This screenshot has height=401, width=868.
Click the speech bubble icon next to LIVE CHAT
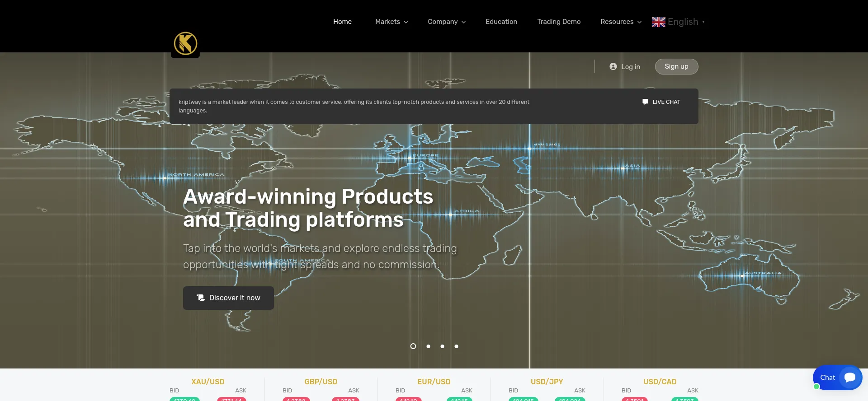[645, 102]
